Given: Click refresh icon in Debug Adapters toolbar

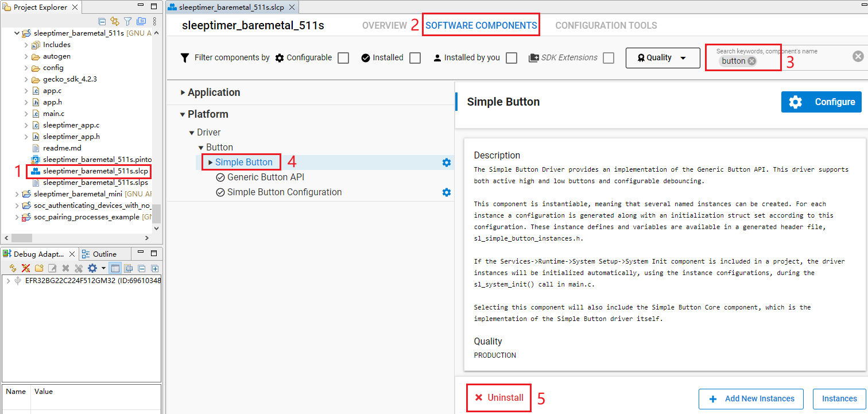Looking at the screenshot, I should 13,268.
